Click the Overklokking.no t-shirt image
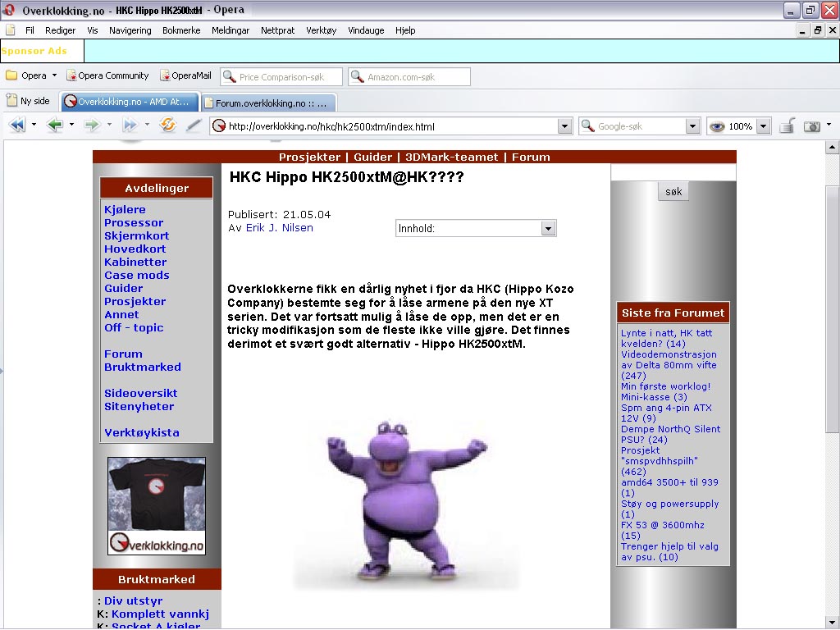840x630 pixels. click(157, 505)
